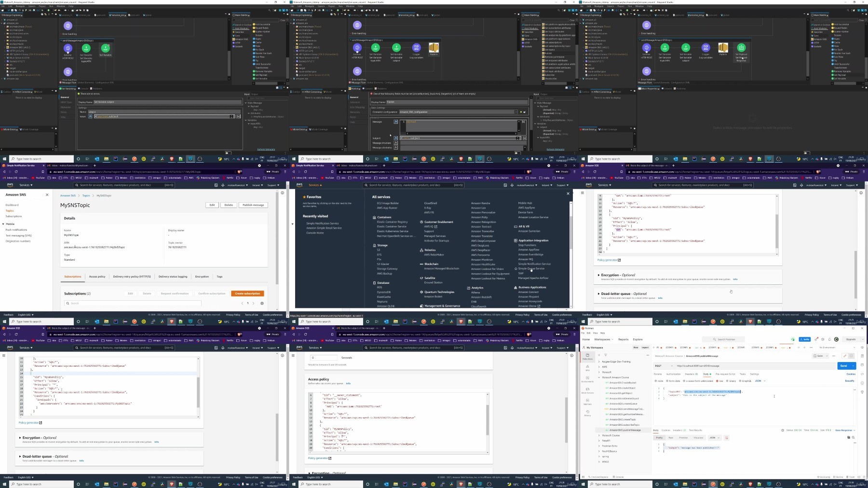Screen dimensions: 868x488
Task: Click fx button beside Subject in Publish properties
Action: pyautogui.click(x=396, y=138)
